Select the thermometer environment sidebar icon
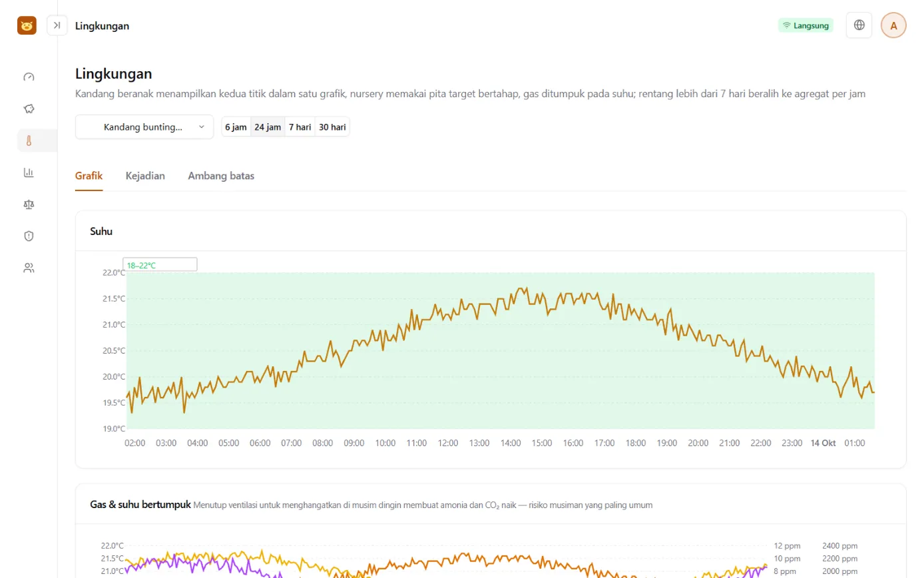 [29, 141]
